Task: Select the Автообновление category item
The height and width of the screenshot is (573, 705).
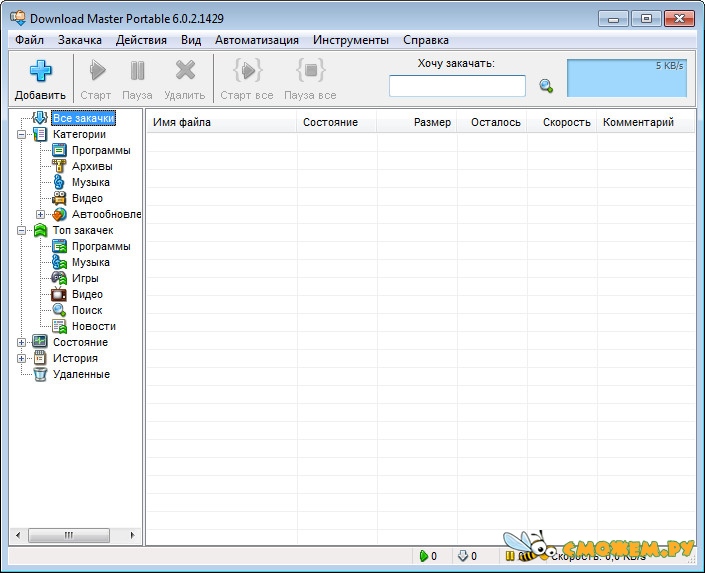Action: pos(107,215)
